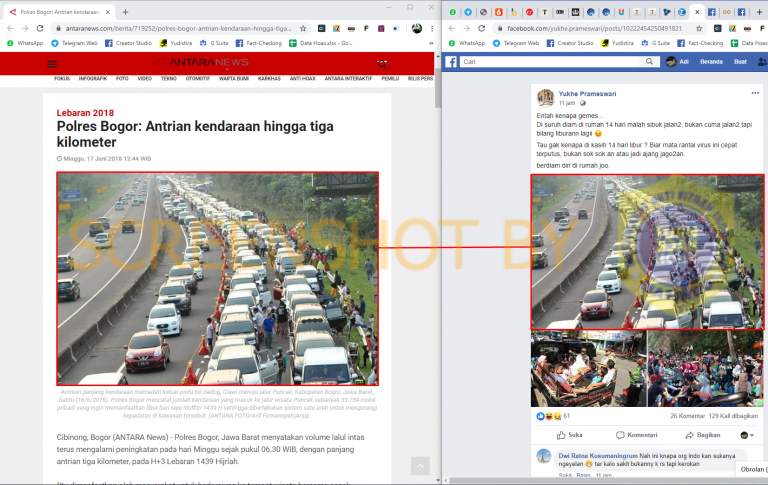Close the Polres Bogor tab

[108, 12]
